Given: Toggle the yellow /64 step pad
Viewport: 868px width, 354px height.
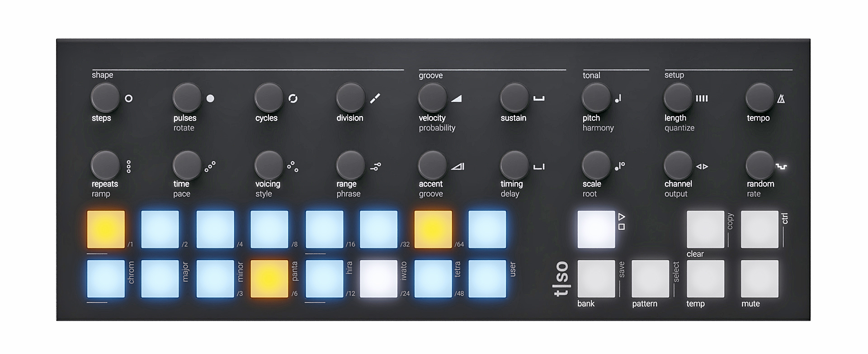Looking at the screenshot, I should coord(433,229).
